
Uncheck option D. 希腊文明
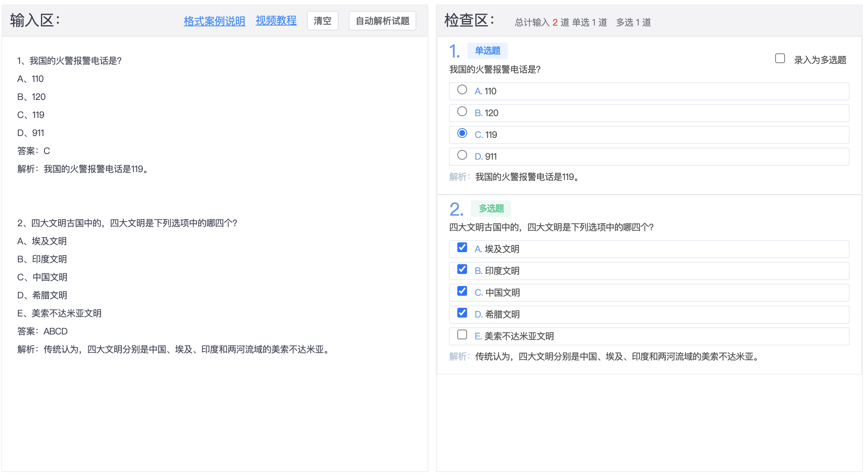[x=462, y=313]
